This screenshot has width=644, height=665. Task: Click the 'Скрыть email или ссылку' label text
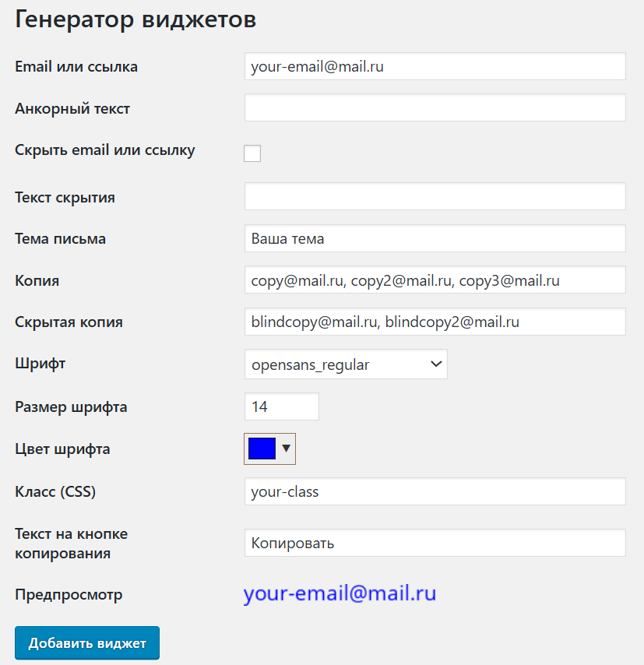click(105, 150)
